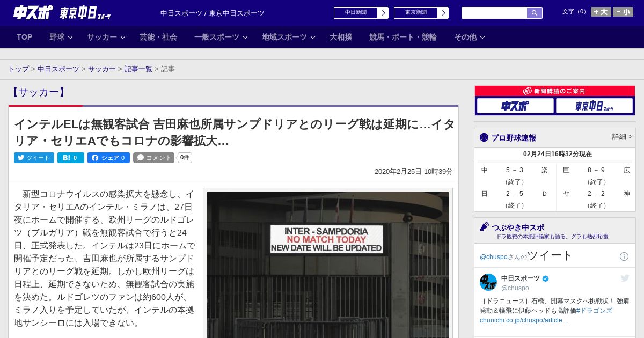Image resolution: width=644 pixels, height=338 pixels.
Task: Increase font size with ＋大 button
Action: coord(601,12)
